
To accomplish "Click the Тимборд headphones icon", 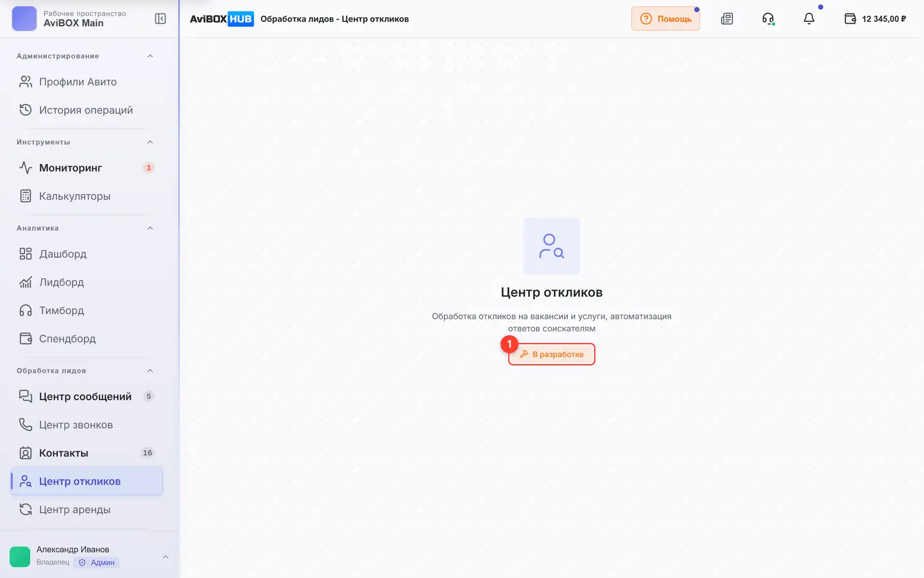I will [x=26, y=310].
